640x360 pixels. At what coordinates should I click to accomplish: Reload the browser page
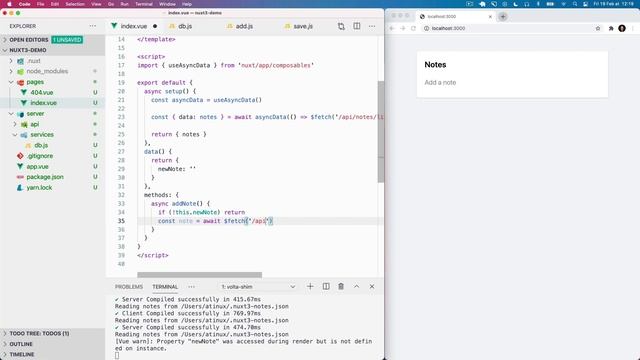point(413,28)
